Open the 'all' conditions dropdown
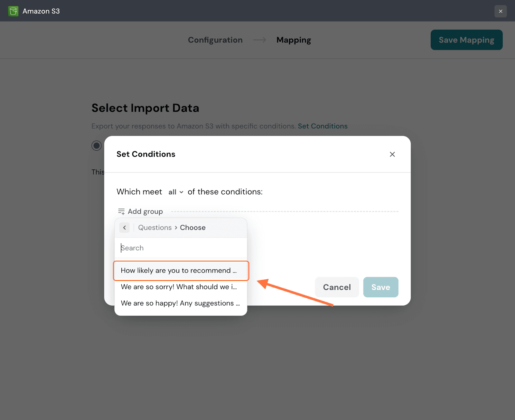 click(176, 192)
